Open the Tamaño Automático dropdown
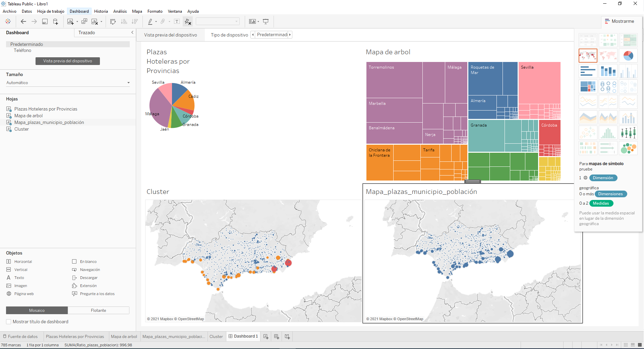Screen dimensions: 644x349 pos(128,82)
